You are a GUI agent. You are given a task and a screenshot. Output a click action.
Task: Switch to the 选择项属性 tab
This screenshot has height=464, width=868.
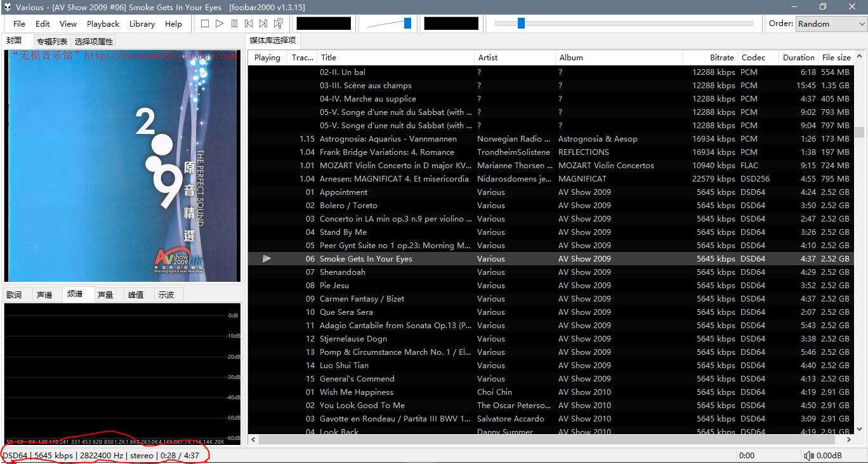tap(94, 41)
